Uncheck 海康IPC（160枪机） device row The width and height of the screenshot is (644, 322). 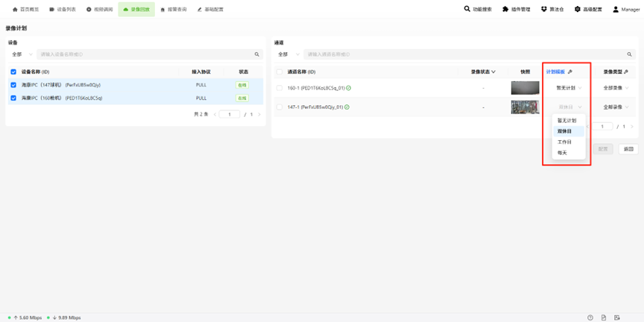pos(13,98)
